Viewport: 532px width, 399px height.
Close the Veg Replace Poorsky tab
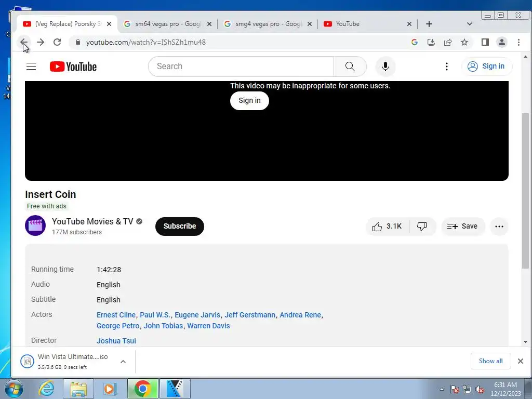tap(109, 24)
